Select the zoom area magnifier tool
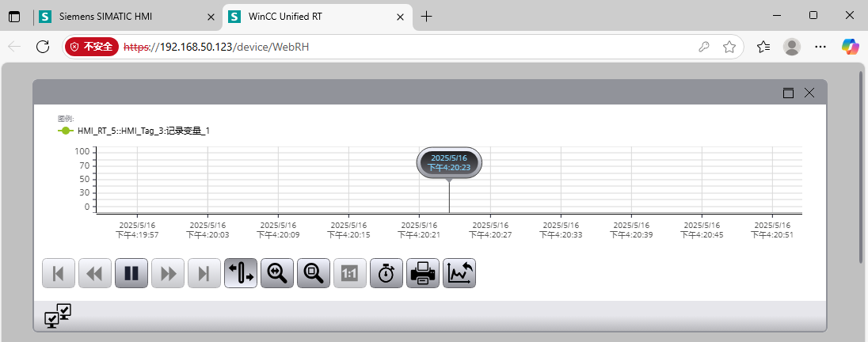Image resolution: width=868 pixels, height=342 pixels. point(314,273)
